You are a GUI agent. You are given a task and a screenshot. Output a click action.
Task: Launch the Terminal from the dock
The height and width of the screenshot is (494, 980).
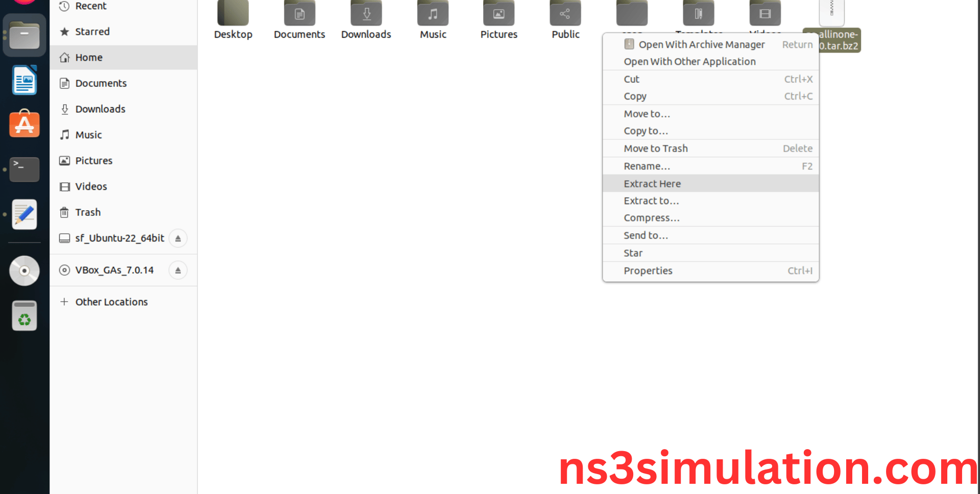tap(24, 169)
